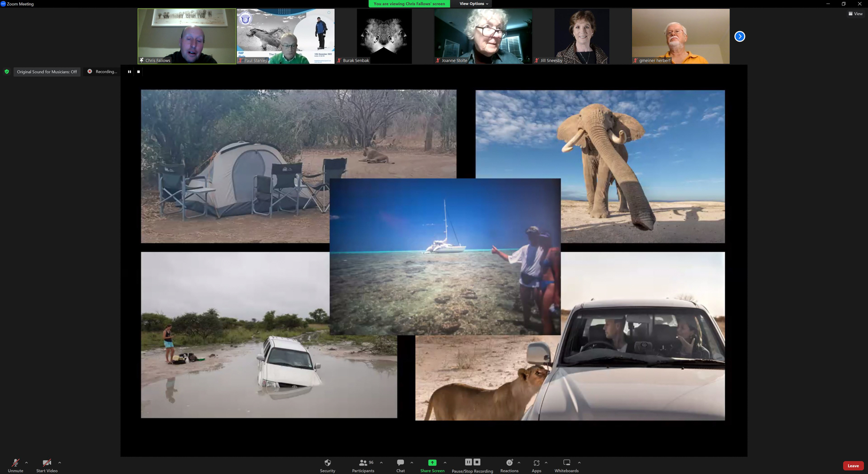Show next participant thumbnails with blue arrow
Viewport: 868px width, 474px height.
point(740,36)
